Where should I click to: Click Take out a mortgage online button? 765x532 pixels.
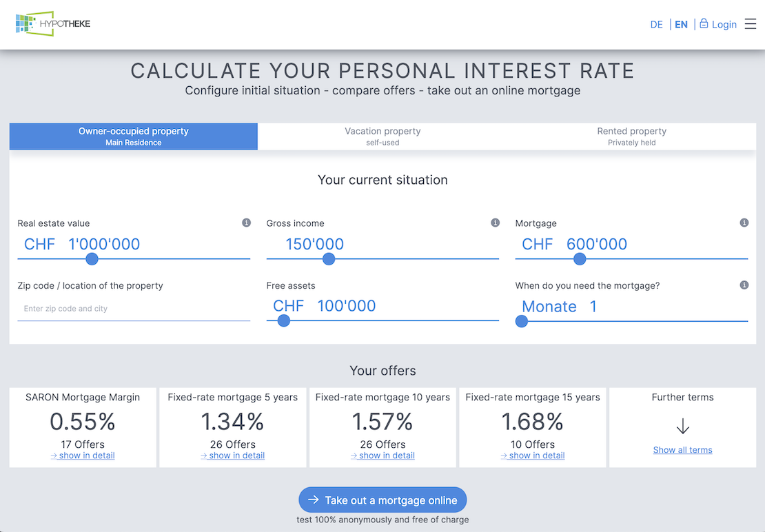coord(382,500)
